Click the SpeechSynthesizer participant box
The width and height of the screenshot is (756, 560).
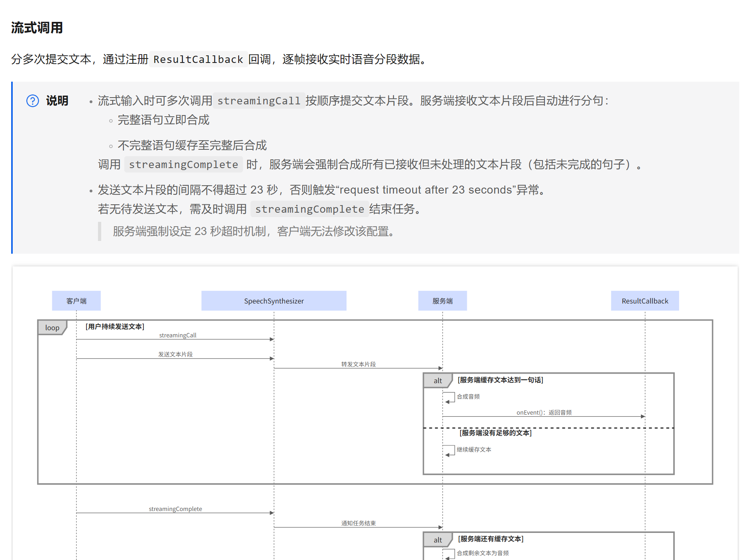274,301
